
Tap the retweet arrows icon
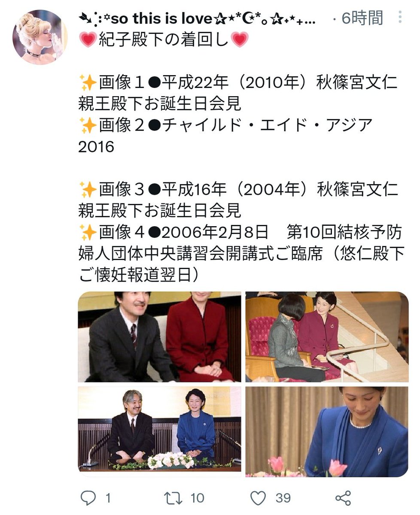click(x=173, y=498)
